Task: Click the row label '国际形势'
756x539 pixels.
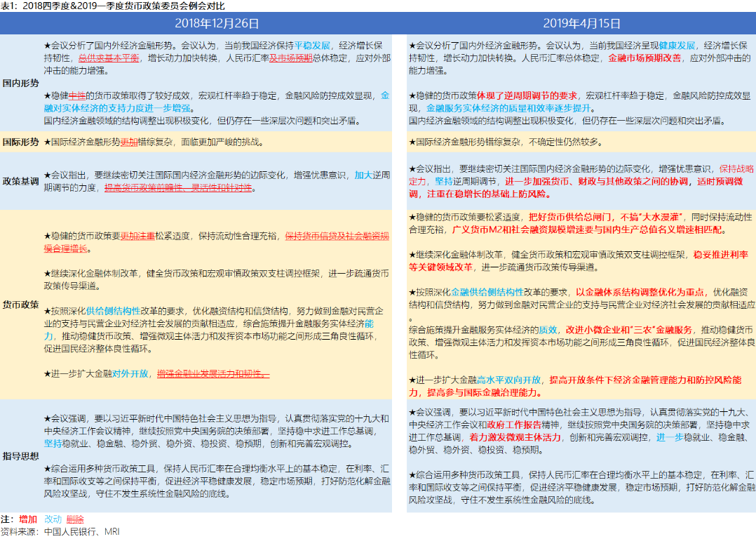Action: (x=21, y=142)
